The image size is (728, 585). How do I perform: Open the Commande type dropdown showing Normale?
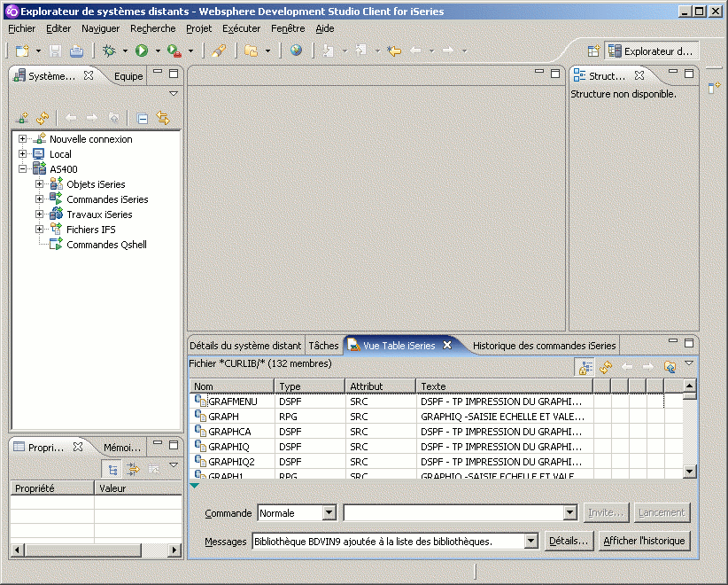329,513
